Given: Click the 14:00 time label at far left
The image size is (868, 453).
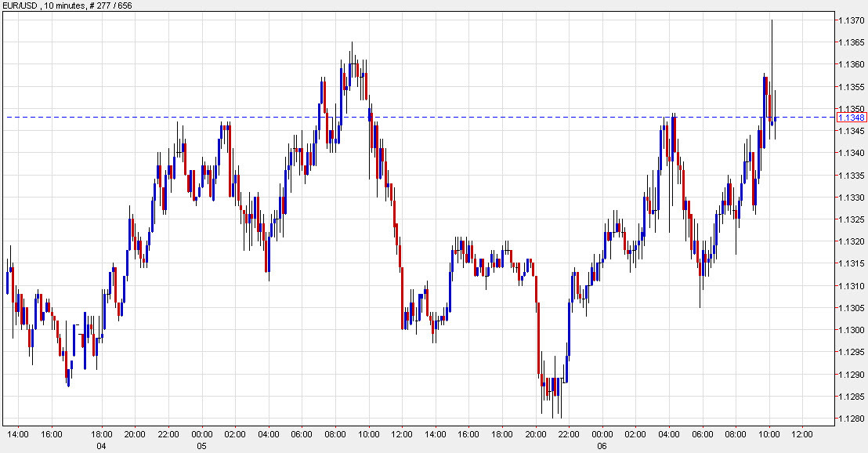Looking at the screenshot, I should point(19,432).
